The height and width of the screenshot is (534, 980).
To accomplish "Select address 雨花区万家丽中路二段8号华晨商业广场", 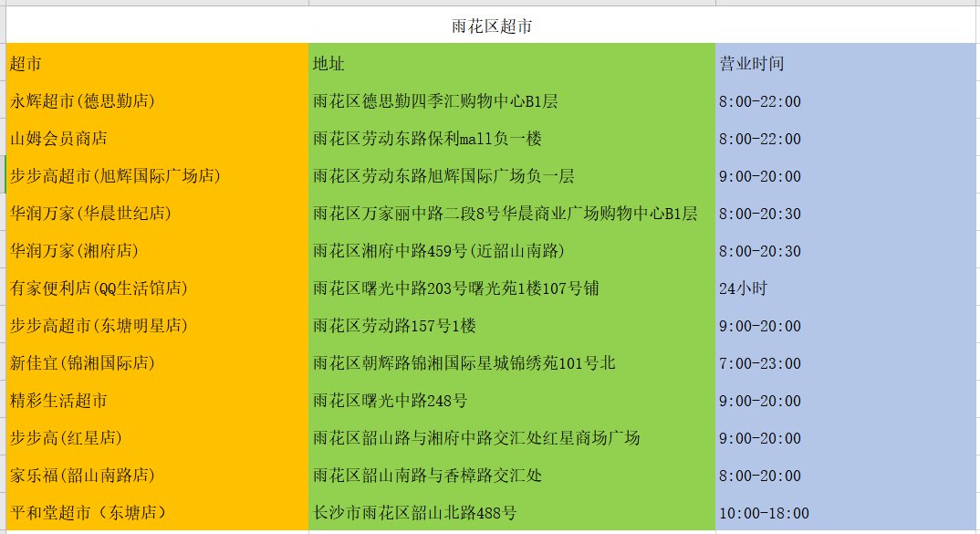I will tap(512, 214).
